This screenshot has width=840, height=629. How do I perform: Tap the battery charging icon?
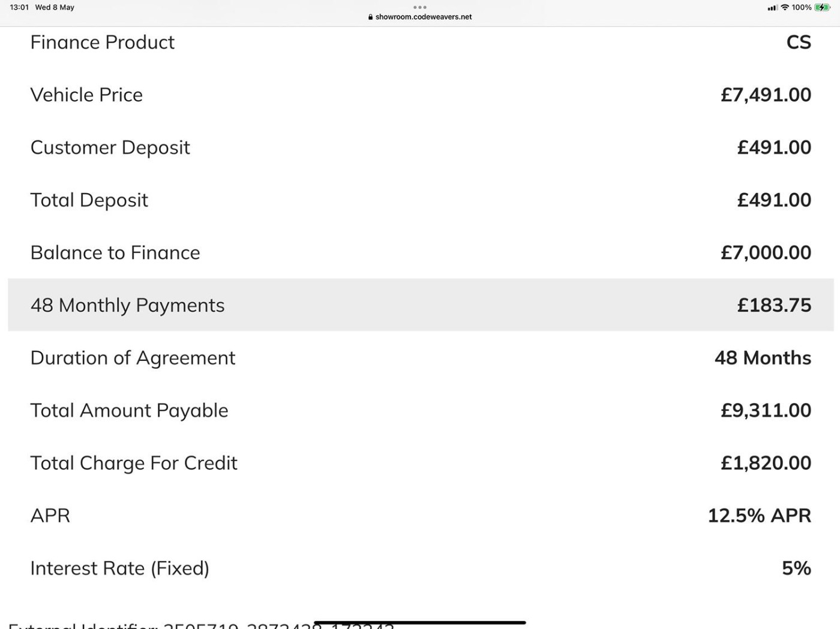(x=822, y=7)
